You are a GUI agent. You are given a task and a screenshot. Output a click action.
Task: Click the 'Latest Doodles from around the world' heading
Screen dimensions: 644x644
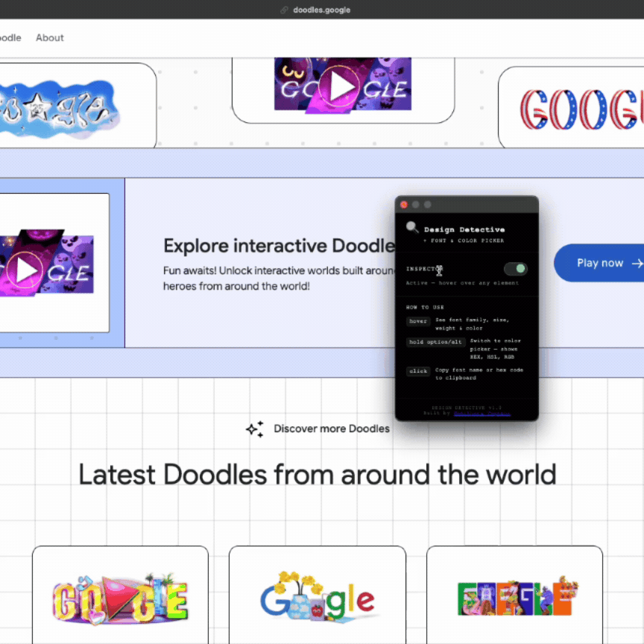pyautogui.click(x=318, y=474)
